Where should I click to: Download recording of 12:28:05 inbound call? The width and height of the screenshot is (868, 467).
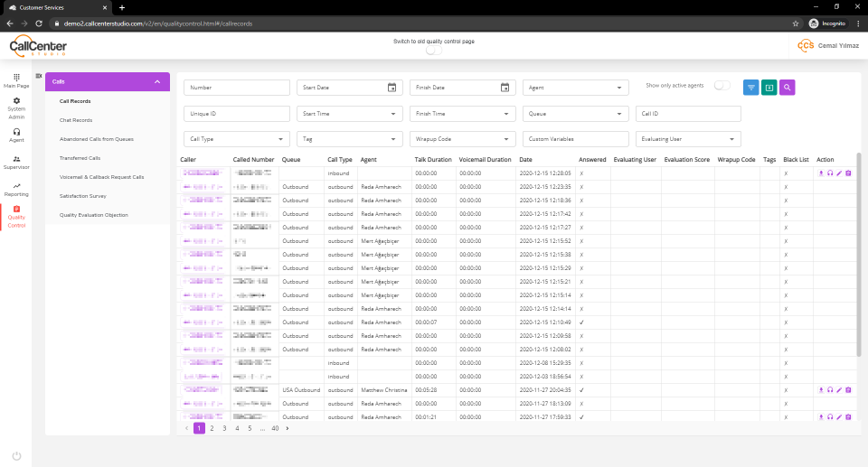coord(821,173)
